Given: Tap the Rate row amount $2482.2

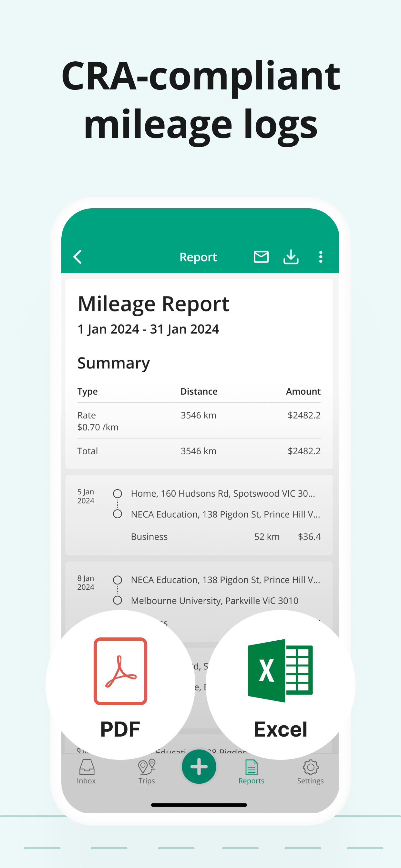Looking at the screenshot, I should 304,415.
